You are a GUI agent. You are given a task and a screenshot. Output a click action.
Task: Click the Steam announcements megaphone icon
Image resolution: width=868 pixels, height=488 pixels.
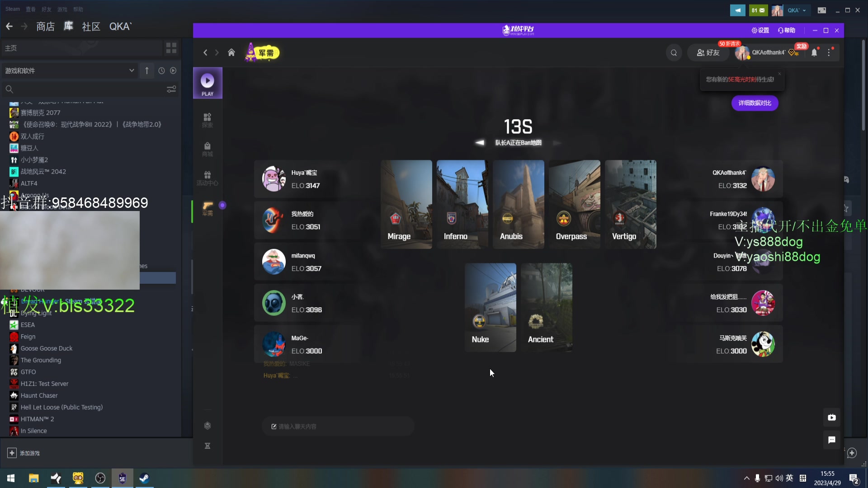click(737, 10)
